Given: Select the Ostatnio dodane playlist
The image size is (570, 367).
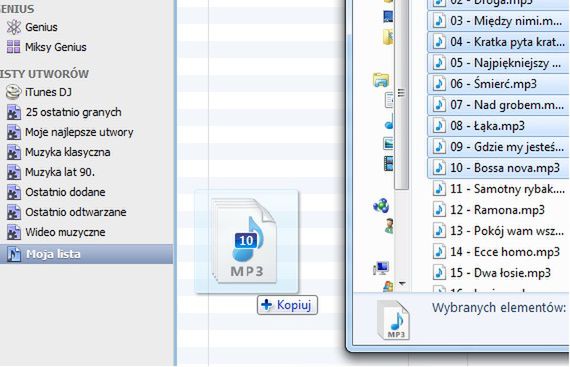Looking at the screenshot, I should coord(65,192).
